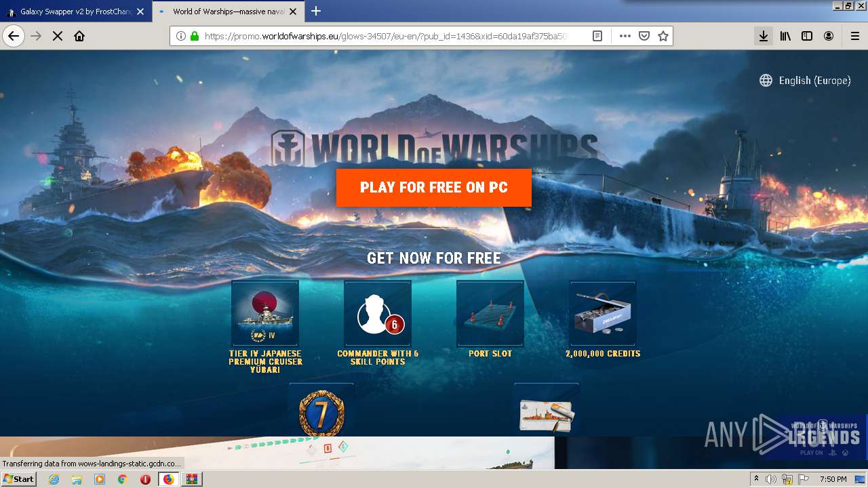Open WinRAR from the taskbar
Image resolution: width=868 pixels, height=488 pixels.
click(192, 479)
